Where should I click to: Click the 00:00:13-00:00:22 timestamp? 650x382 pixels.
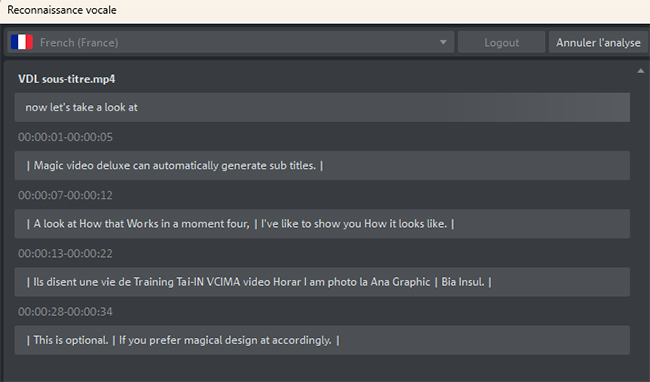coord(65,254)
